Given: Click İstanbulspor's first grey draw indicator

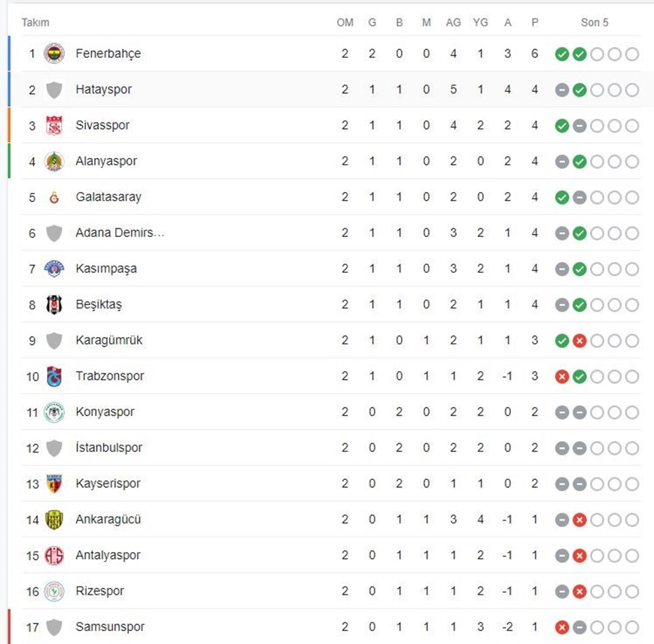Looking at the screenshot, I should coord(562,448).
